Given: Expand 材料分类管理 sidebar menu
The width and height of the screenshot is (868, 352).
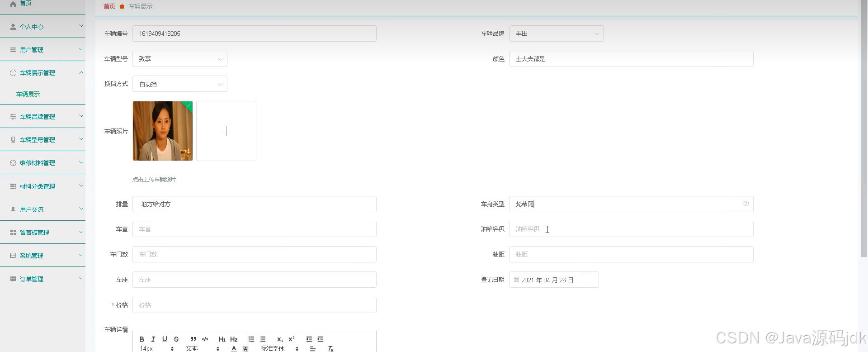Looking at the screenshot, I should coord(42,186).
